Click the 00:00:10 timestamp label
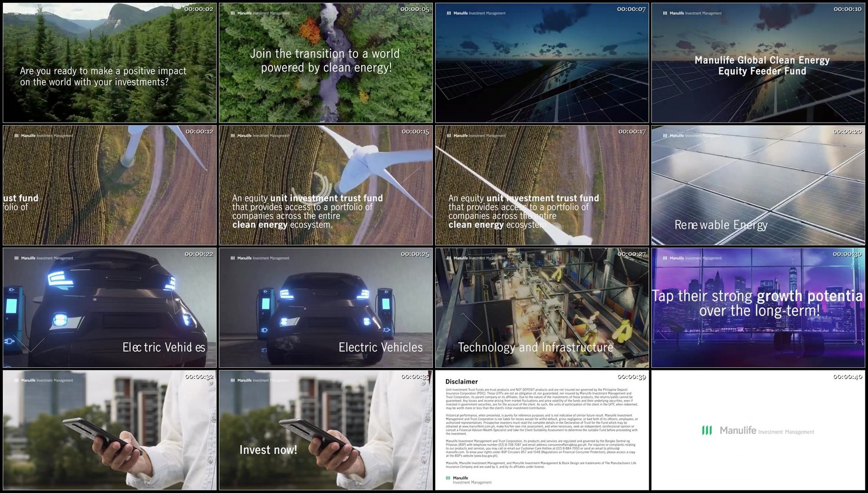The height and width of the screenshot is (493, 868). [847, 9]
